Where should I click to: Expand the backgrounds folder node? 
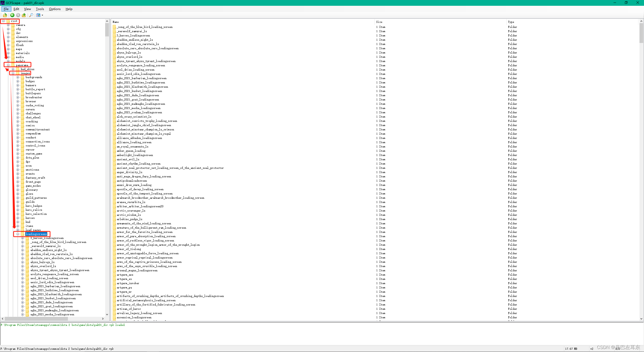pos(18,77)
